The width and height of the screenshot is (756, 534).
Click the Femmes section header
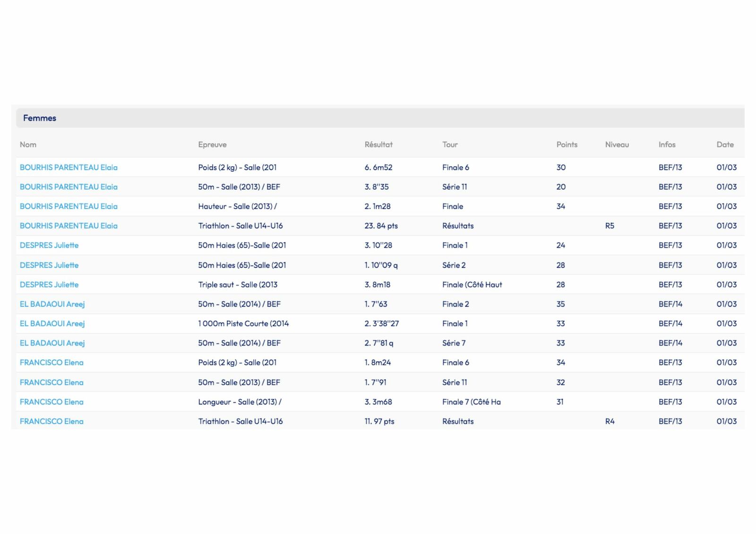click(x=40, y=118)
